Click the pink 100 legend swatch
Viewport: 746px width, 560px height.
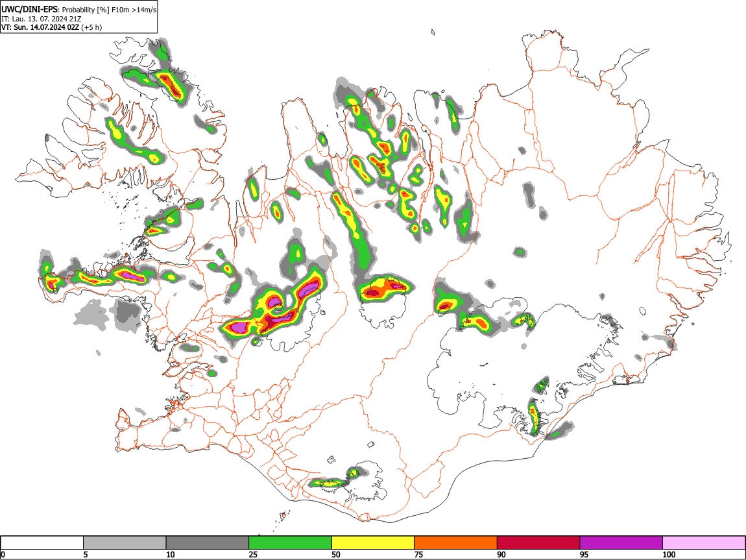point(704,543)
